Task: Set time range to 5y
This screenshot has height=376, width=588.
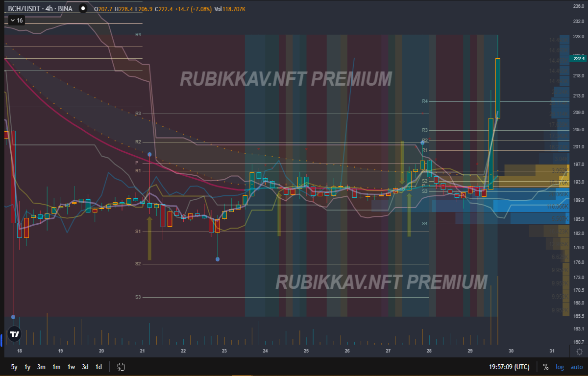Action: tap(14, 367)
